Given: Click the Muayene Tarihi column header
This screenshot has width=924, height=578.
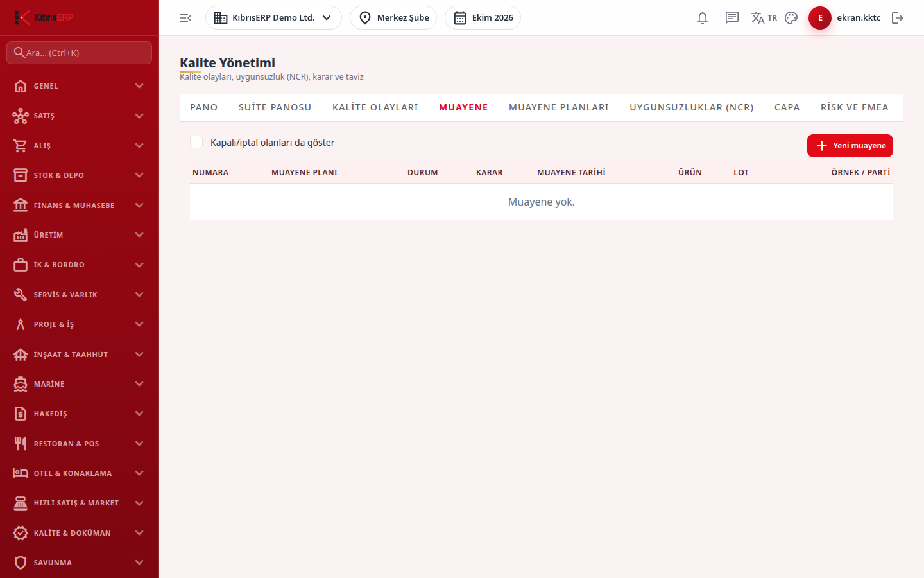Looking at the screenshot, I should pos(571,172).
